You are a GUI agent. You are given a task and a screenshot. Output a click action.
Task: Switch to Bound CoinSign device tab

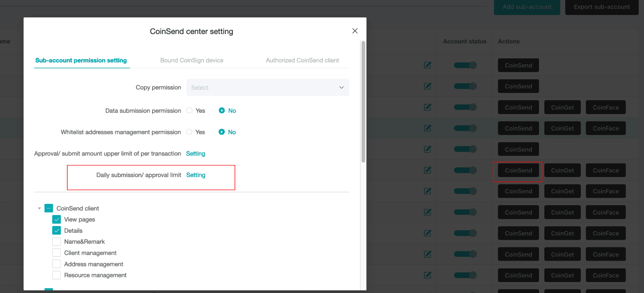(x=192, y=60)
